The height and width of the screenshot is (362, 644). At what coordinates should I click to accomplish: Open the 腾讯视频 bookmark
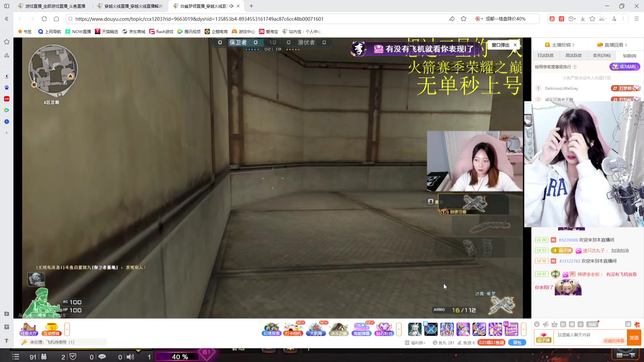point(189,32)
